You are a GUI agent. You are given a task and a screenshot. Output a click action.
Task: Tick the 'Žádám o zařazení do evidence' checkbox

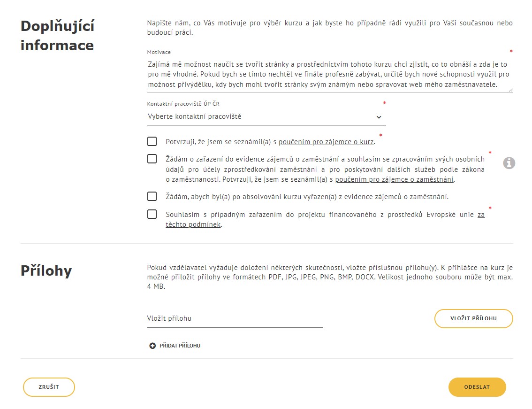pos(152,159)
